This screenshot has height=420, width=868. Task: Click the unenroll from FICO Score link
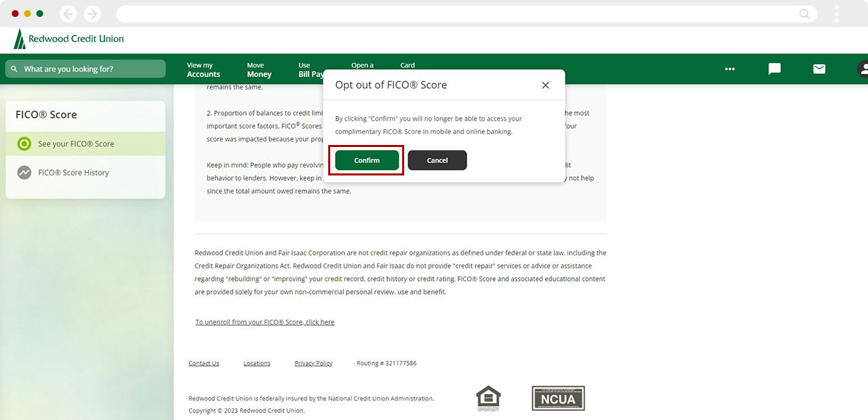pyautogui.click(x=264, y=322)
